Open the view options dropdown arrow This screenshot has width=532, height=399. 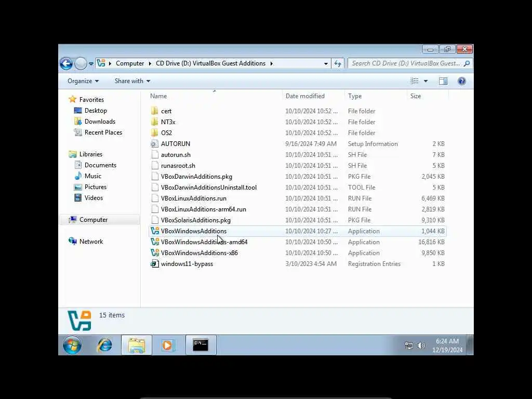coord(426,81)
